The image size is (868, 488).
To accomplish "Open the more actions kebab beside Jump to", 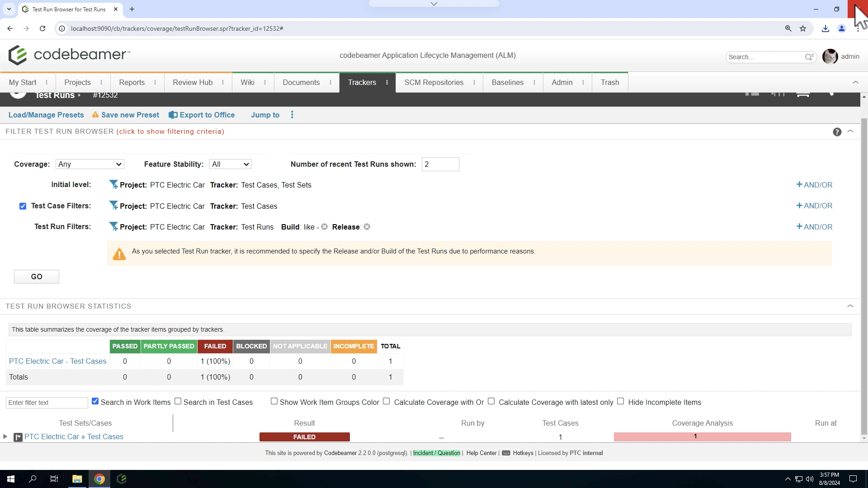I will (292, 115).
